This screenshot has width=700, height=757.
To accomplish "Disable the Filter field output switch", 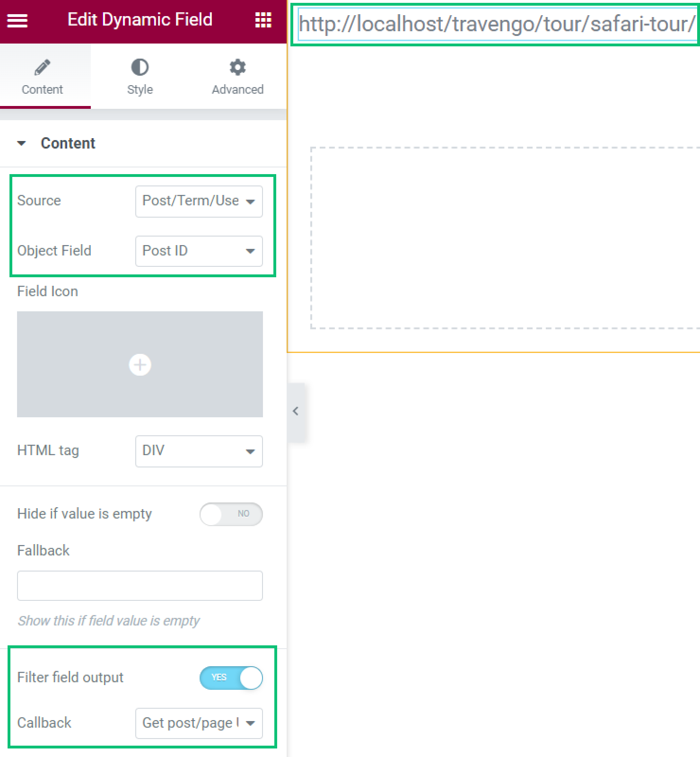I will 231,678.
